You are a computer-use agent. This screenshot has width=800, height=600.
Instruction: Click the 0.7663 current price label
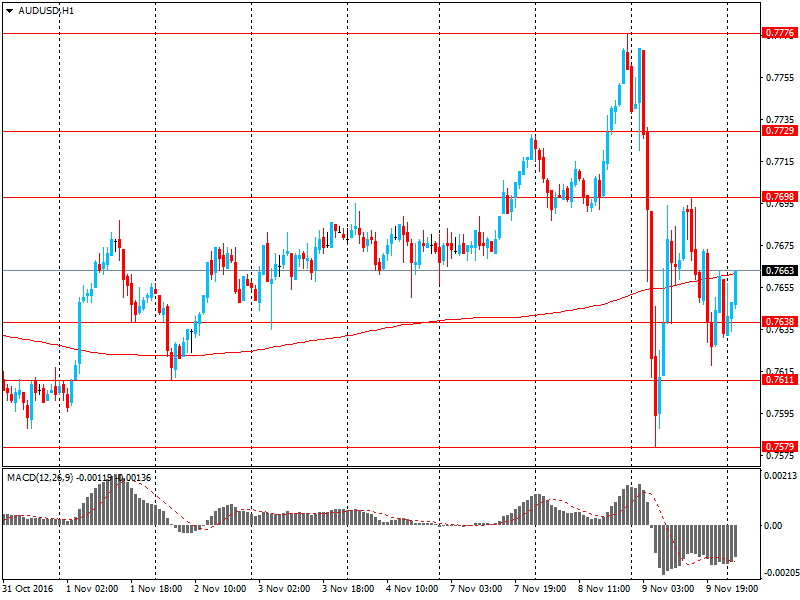coord(779,270)
